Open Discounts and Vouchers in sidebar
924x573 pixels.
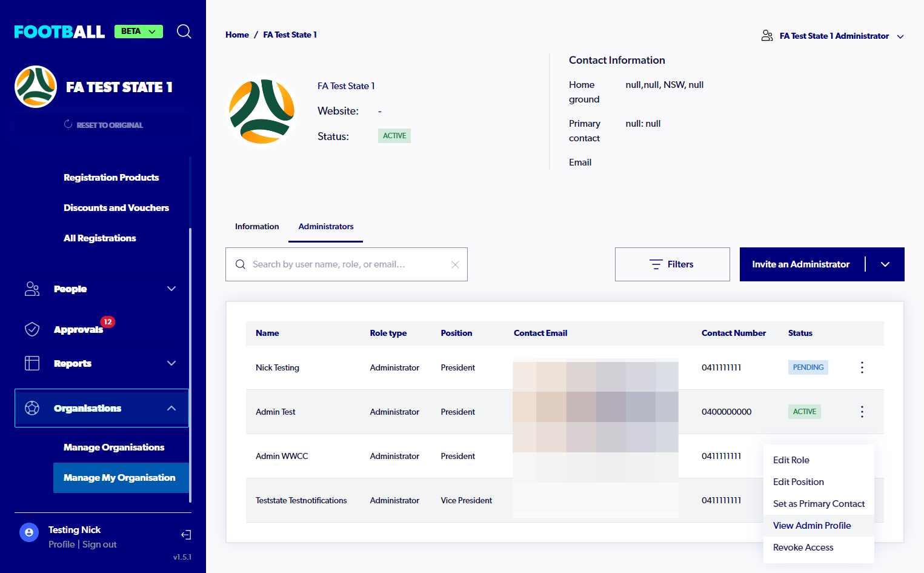116,208
